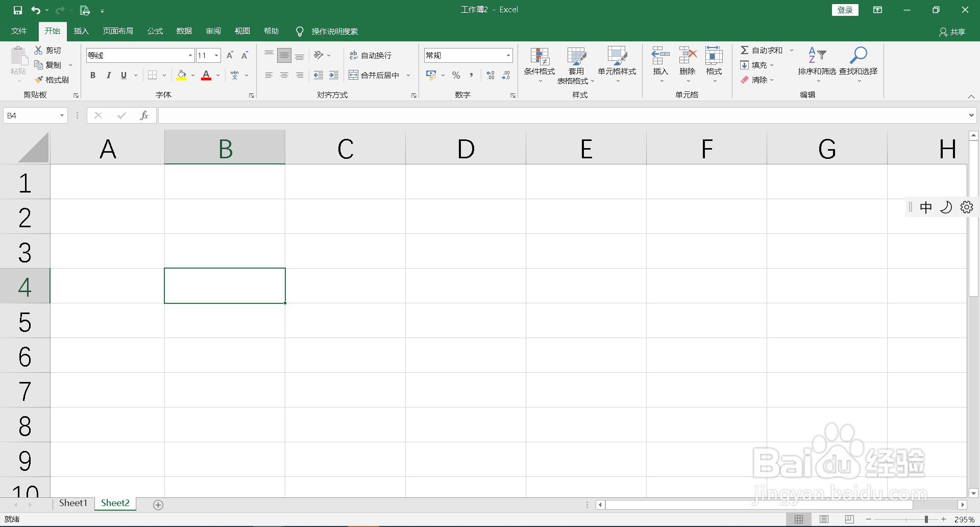Add a new sheet with the plus icon
Image resolution: width=980 pixels, height=527 pixels.
click(158, 505)
